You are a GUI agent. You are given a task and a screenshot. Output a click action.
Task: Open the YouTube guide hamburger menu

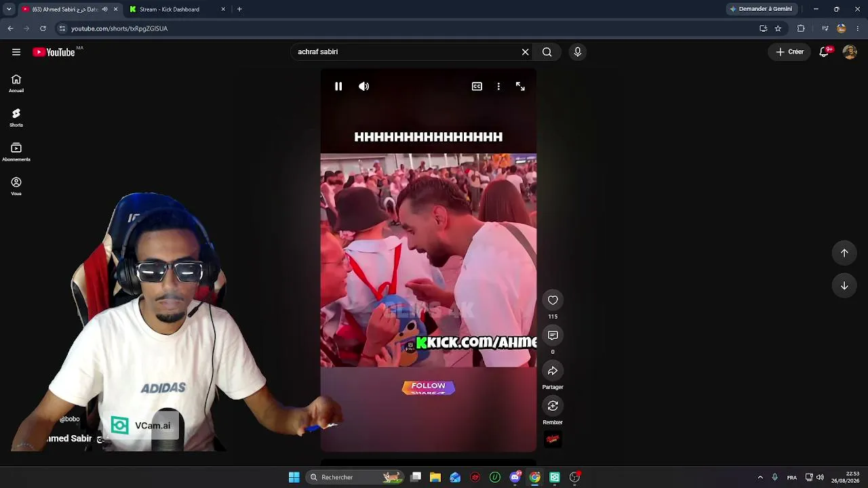pos(16,52)
